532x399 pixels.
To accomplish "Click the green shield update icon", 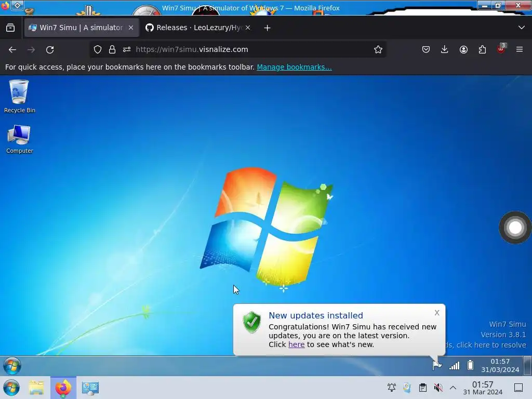I will point(252,322).
